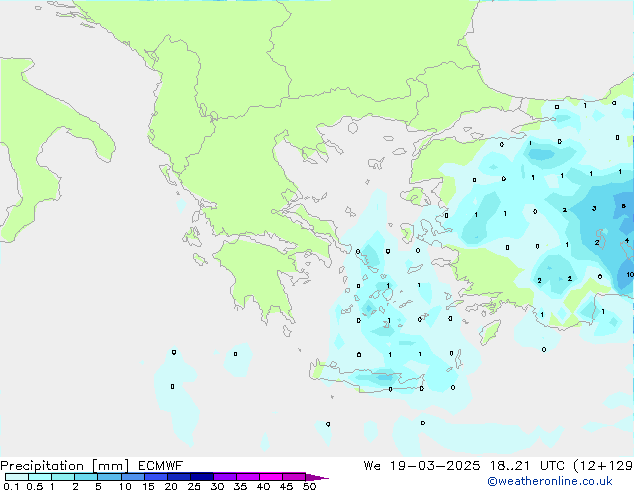Select the legend scale value '0.5'
Image resolution: width=634 pixels, height=490 pixels.
pyautogui.click(x=35, y=486)
